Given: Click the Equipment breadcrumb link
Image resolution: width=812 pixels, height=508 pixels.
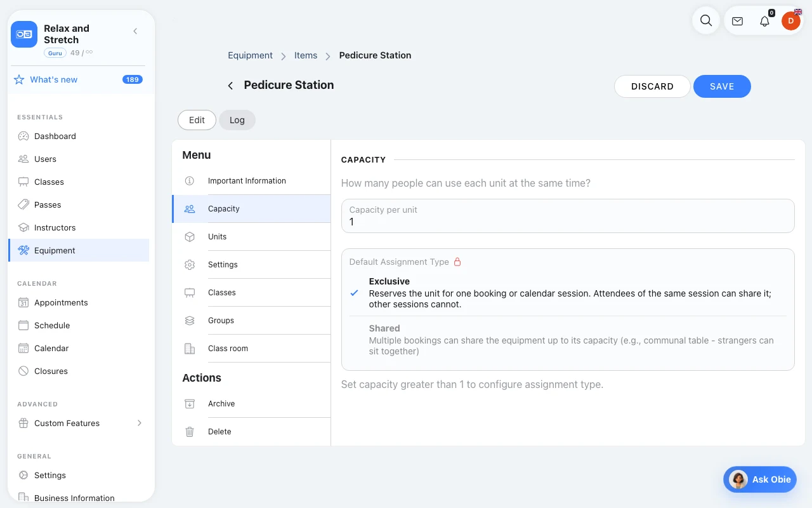Looking at the screenshot, I should click(x=250, y=55).
